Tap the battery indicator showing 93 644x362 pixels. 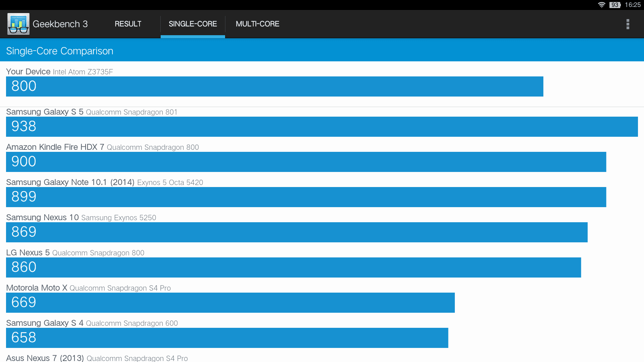click(x=615, y=5)
